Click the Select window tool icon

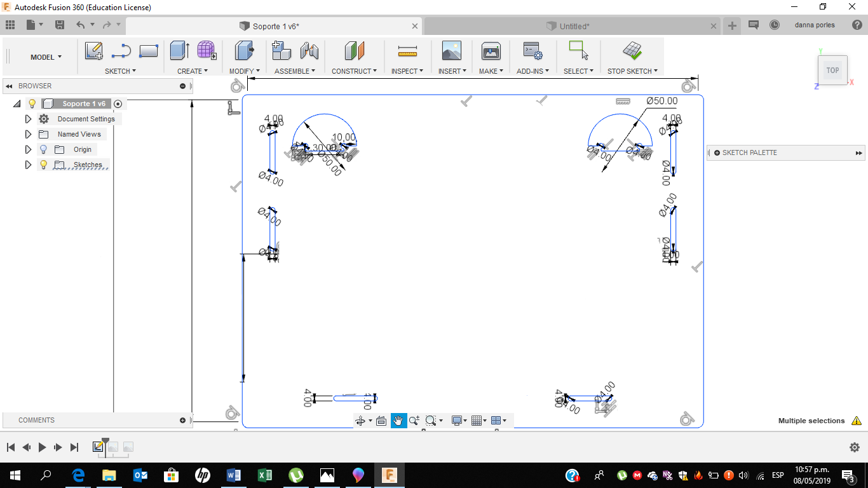pos(578,50)
